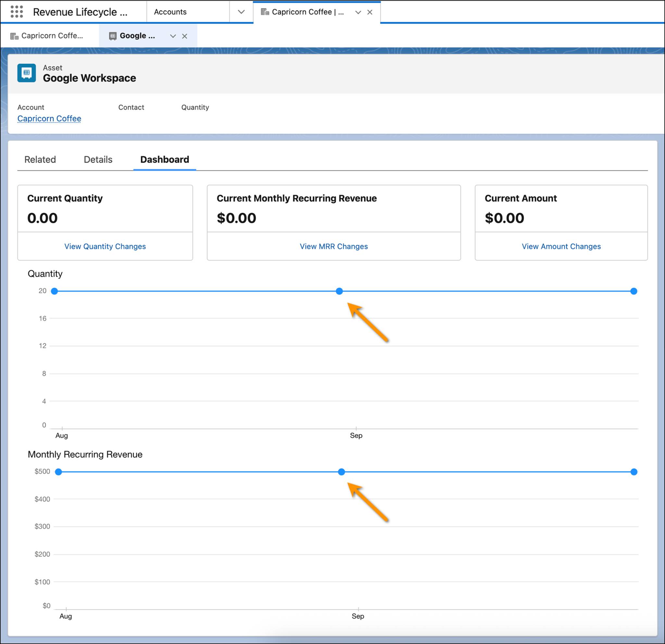Click View Amount Changes link
Viewport: 665px width, 644px height.
[561, 247]
